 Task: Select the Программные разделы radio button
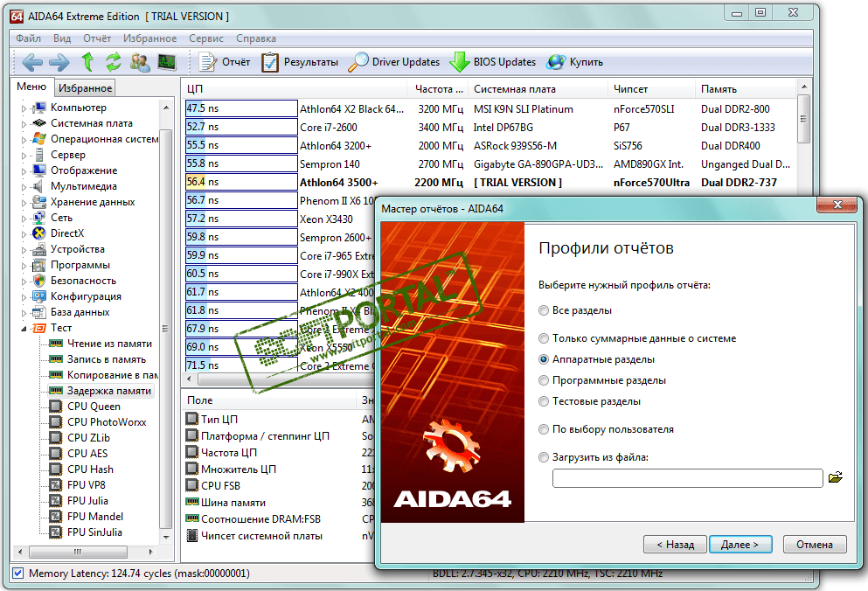pyautogui.click(x=544, y=380)
